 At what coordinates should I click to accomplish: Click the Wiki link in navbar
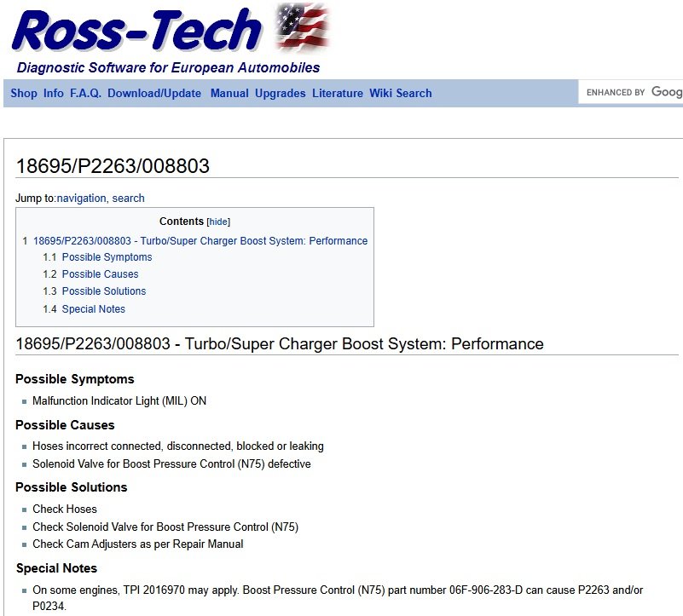click(x=380, y=94)
